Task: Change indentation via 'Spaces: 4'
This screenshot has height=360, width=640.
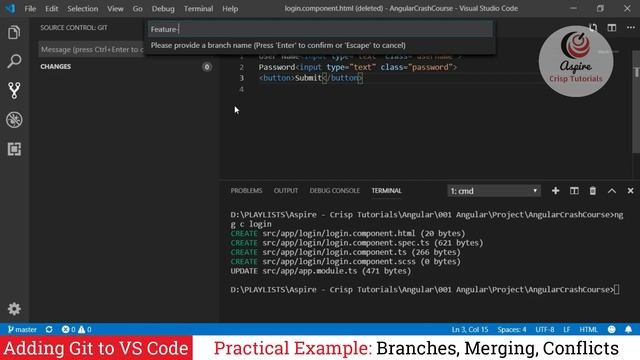Action: click(511, 329)
